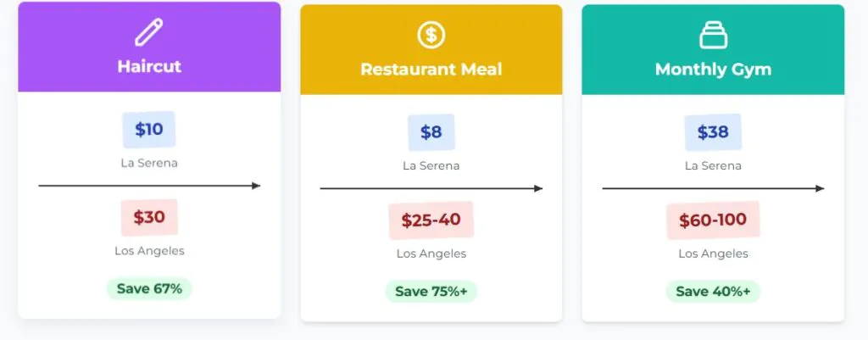Click the Save 67% badge
Image resolution: width=868 pixels, height=340 pixels.
(x=149, y=288)
